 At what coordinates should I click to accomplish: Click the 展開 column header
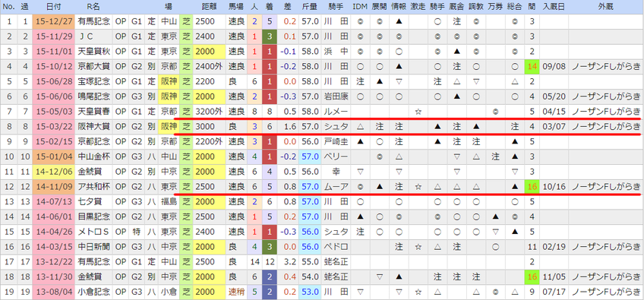click(380, 7)
